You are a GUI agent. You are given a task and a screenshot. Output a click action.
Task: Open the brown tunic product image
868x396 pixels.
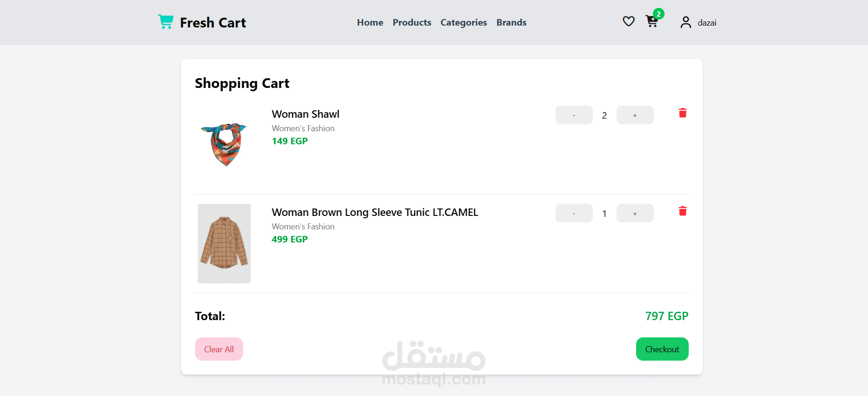tap(224, 243)
